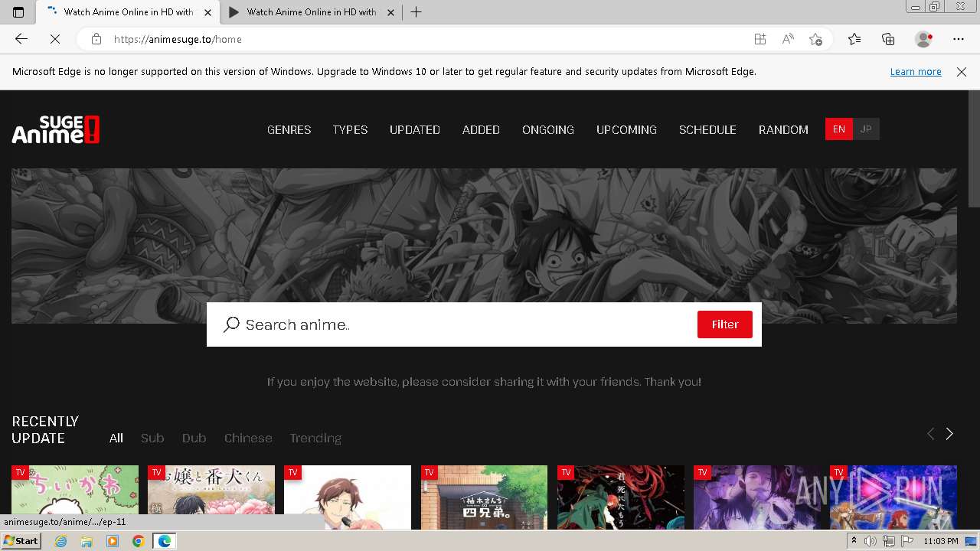Image resolution: width=980 pixels, height=551 pixels.
Task: Open the Collections icon
Action: pyautogui.click(x=888, y=39)
